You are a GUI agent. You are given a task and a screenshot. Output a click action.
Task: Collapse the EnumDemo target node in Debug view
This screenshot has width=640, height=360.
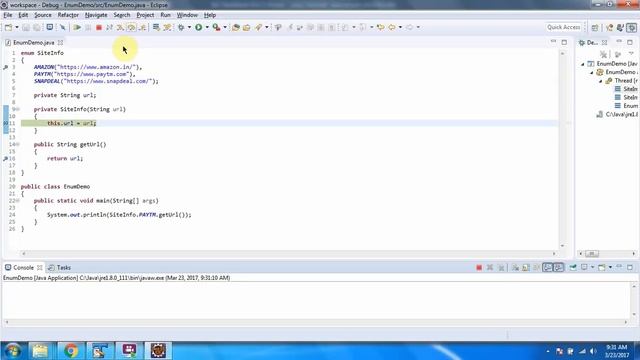(591, 72)
